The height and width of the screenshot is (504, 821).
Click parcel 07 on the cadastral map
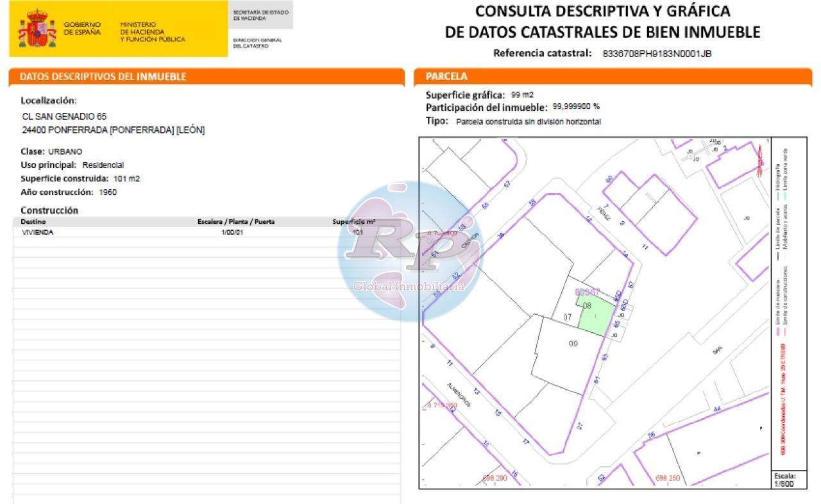(567, 317)
